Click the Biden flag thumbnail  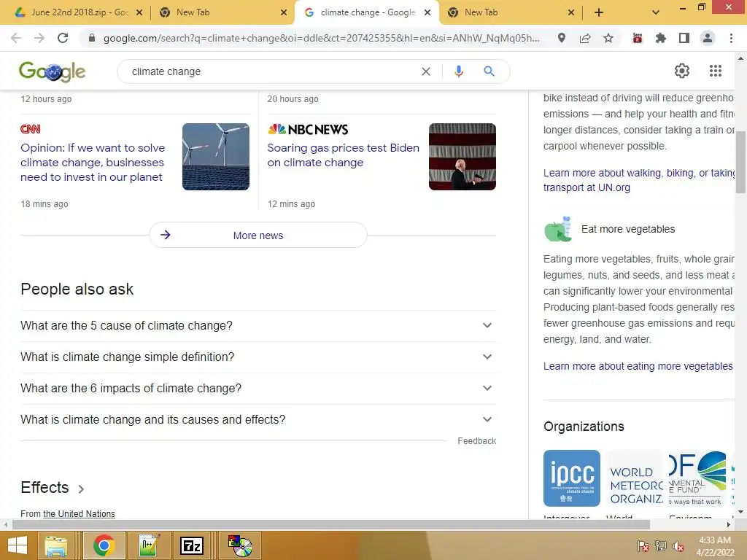tap(462, 157)
